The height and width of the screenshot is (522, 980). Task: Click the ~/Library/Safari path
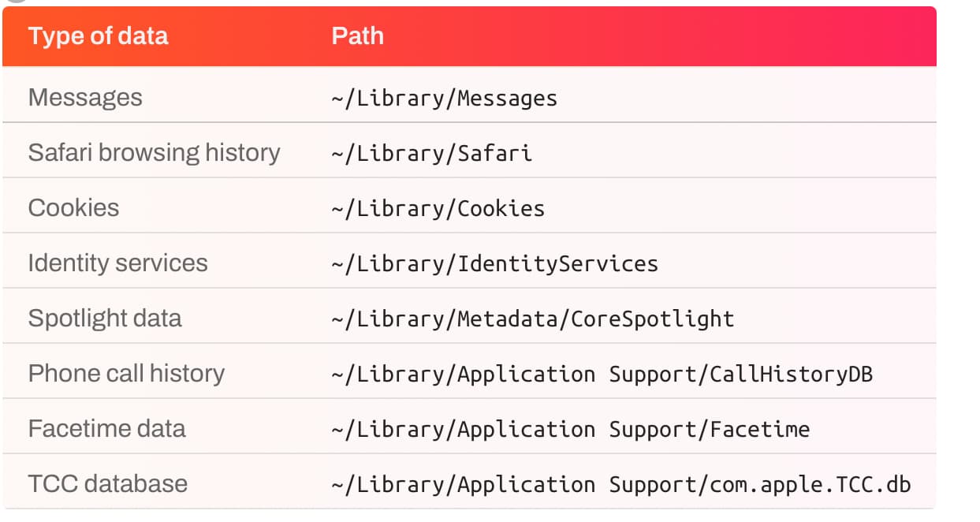tap(431, 154)
